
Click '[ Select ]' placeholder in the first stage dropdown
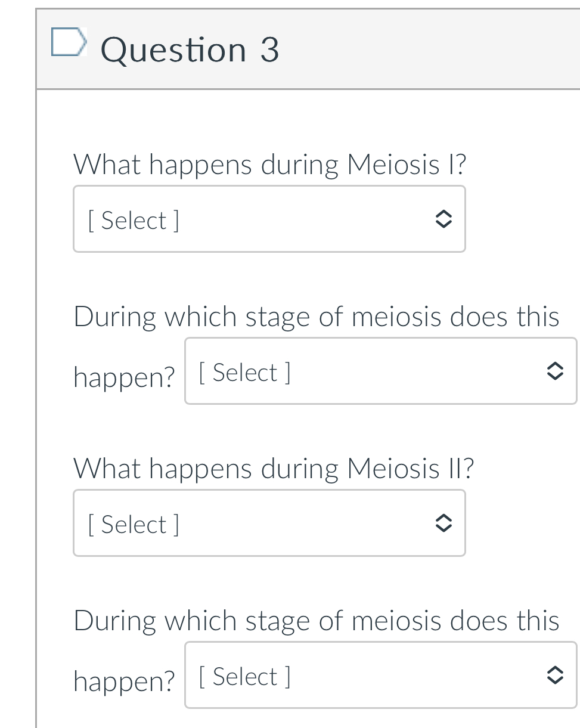244,373
